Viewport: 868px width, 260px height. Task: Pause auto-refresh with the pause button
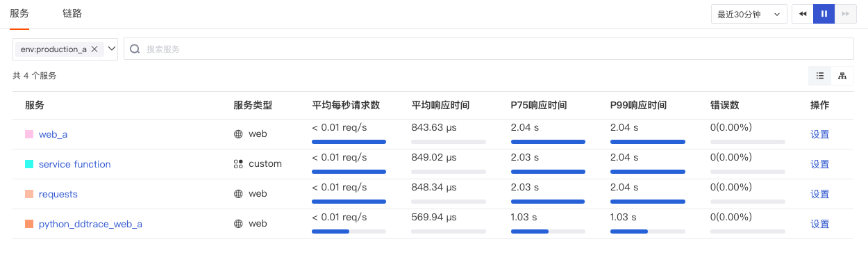[824, 14]
